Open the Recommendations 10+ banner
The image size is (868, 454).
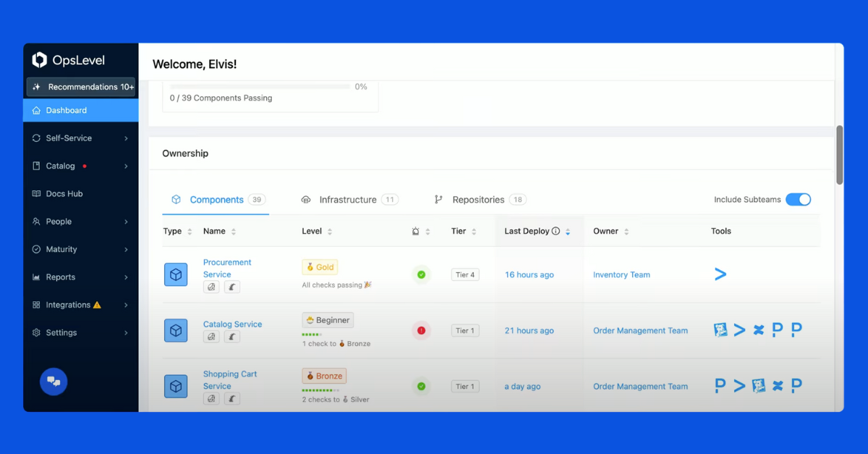pyautogui.click(x=81, y=87)
